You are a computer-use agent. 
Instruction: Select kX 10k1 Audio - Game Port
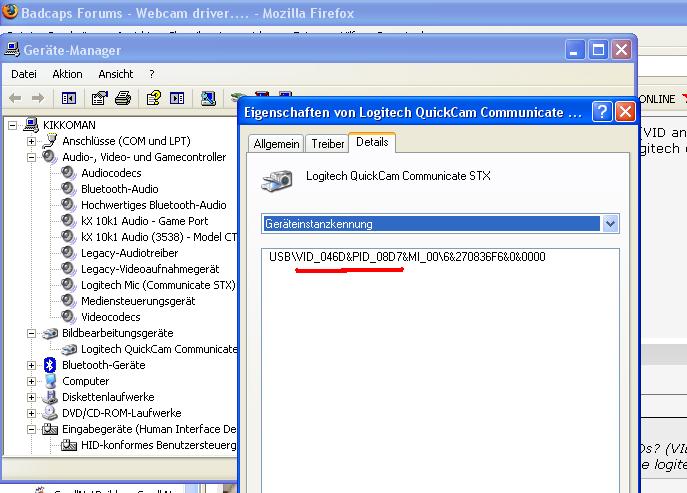pos(145,221)
